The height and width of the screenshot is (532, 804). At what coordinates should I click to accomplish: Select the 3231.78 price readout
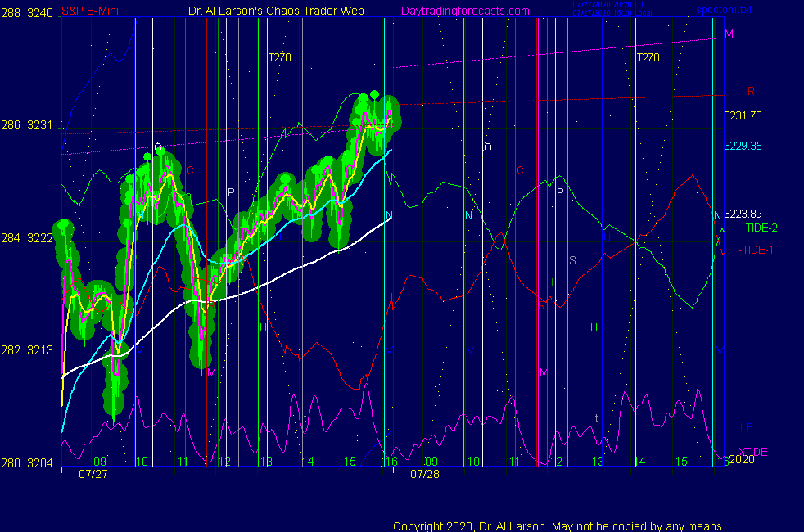click(743, 116)
